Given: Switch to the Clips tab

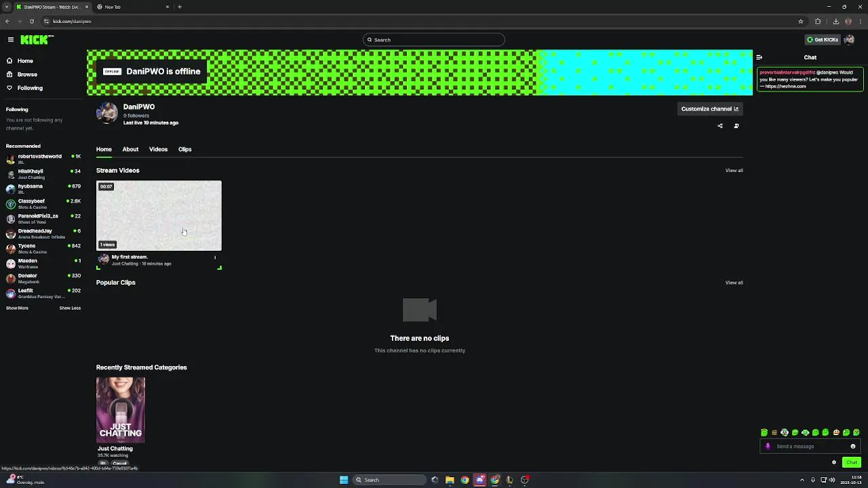Looking at the screenshot, I should click(185, 150).
